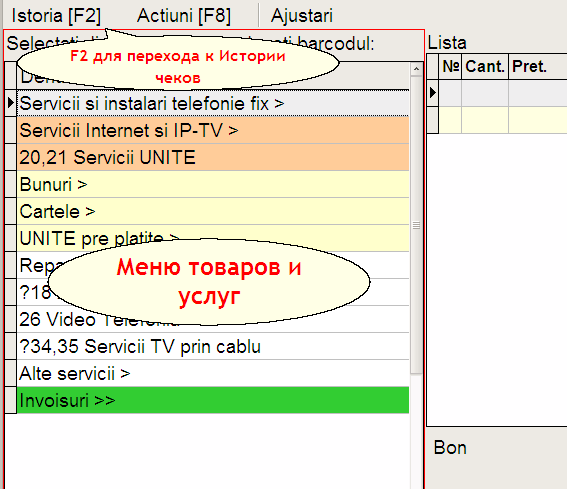Click the row selector arrow in Lista grid

pyautogui.click(x=433, y=93)
